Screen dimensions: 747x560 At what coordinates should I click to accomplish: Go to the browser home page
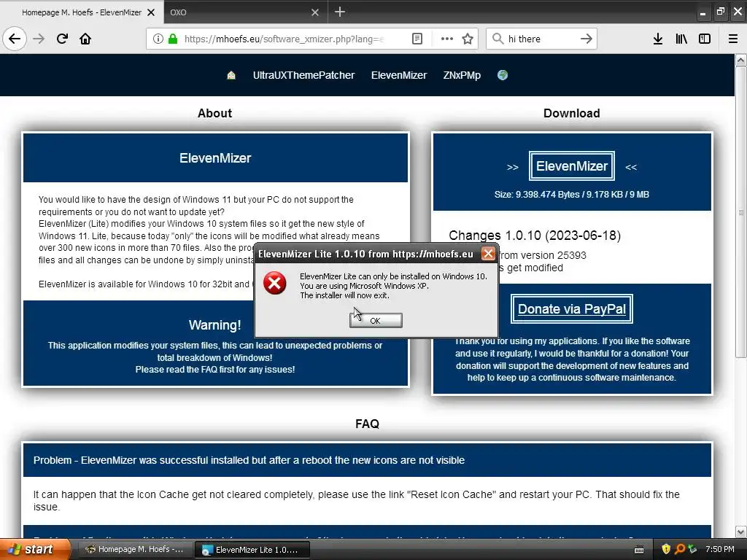(85, 39)
